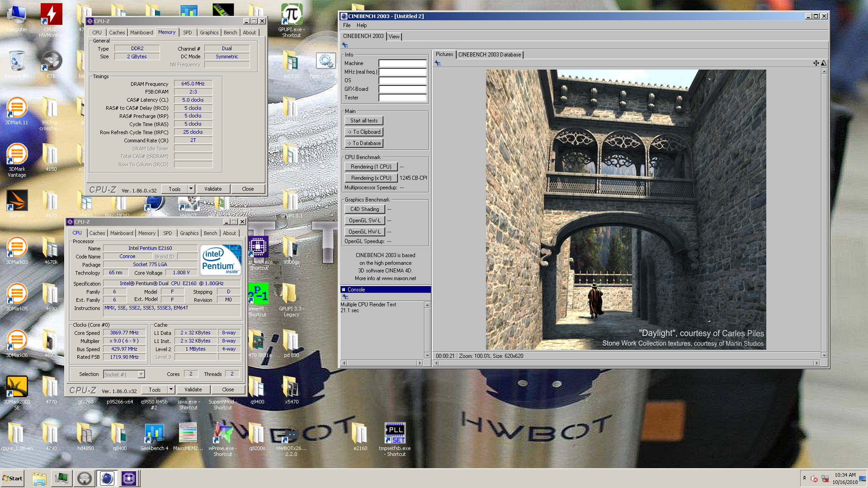Image resolution: width=868 pixels, height=488 pixels.
Task: Click the CINEBENCH taskbar icon
Action: pyautogui.click(x=107, y=479)
